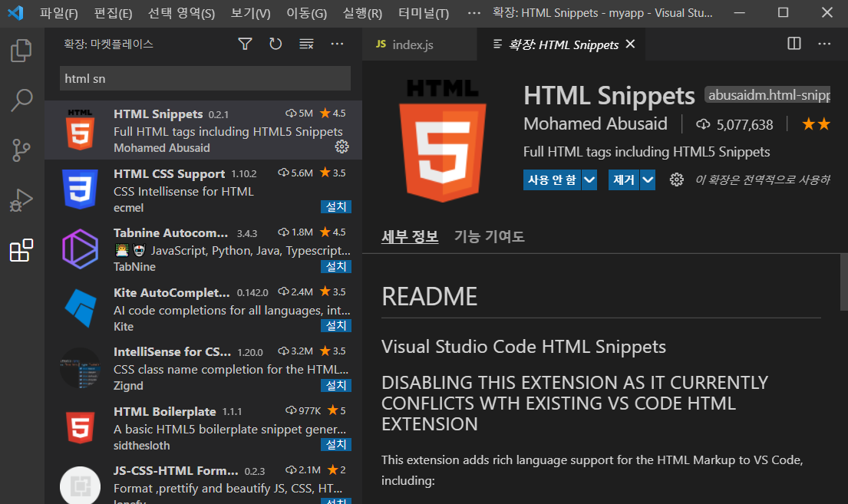Click the HTML Boilerplate title text
The width and height of the screenshot is (848, 504).
(x=165, y=411)
